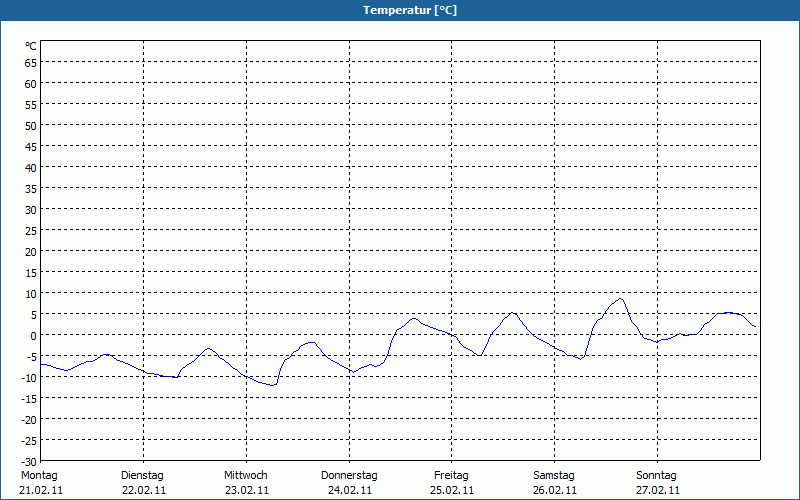Image resolution: width=800 pixels, height=500 pixels.
Task: Click the date 21.02.11
Action: click(41, 491)
